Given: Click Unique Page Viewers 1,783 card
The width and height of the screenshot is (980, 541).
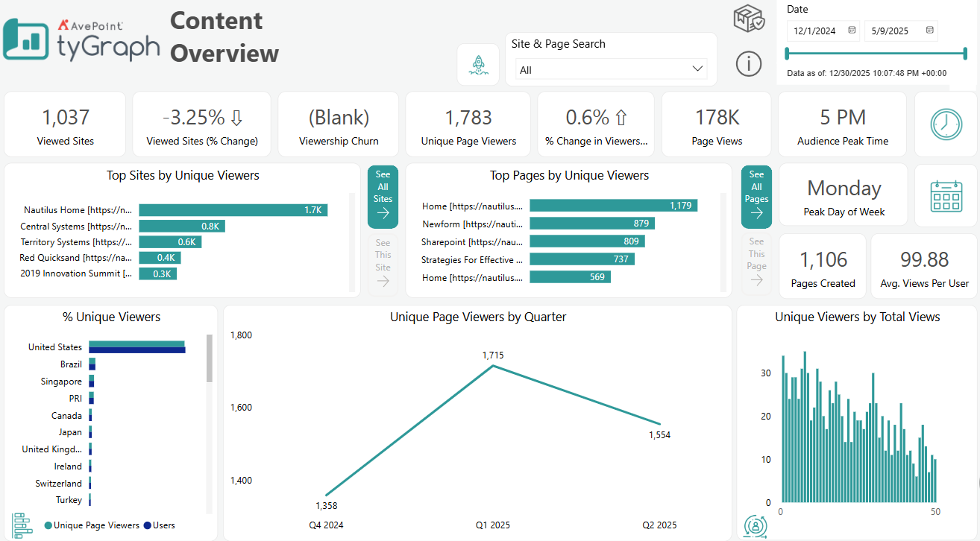Looking at the screenshot, I should tap(468, 124).
